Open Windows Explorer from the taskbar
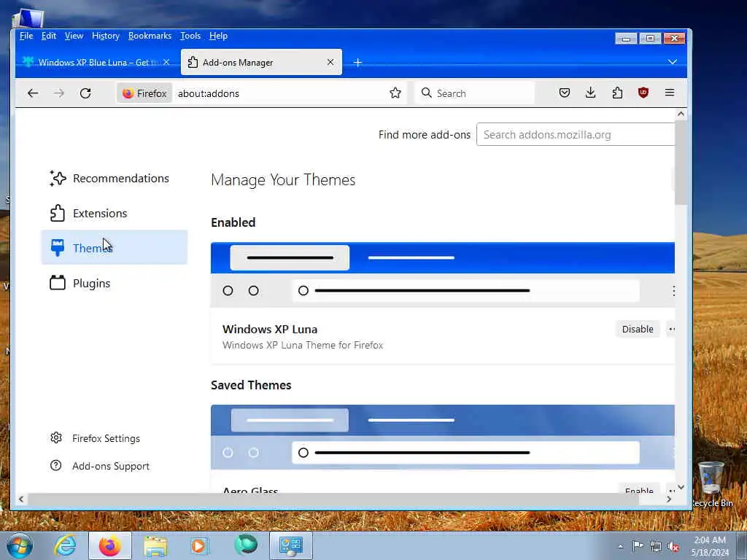 click(x=155, y=545)
